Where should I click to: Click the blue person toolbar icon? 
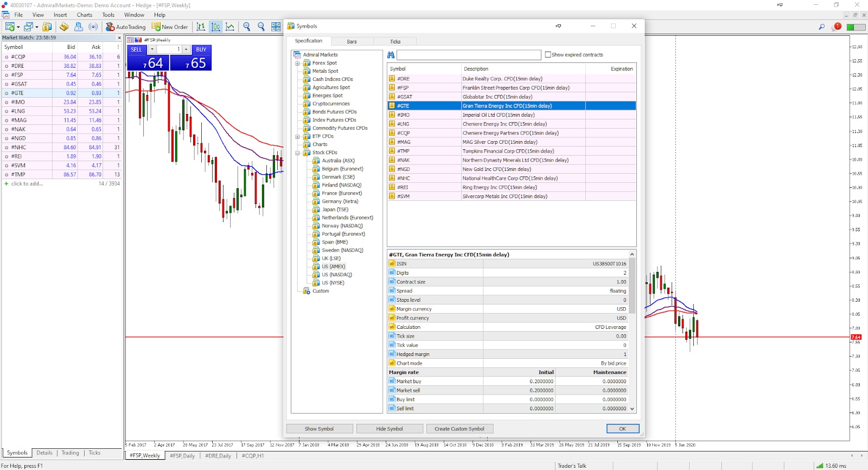79,27
